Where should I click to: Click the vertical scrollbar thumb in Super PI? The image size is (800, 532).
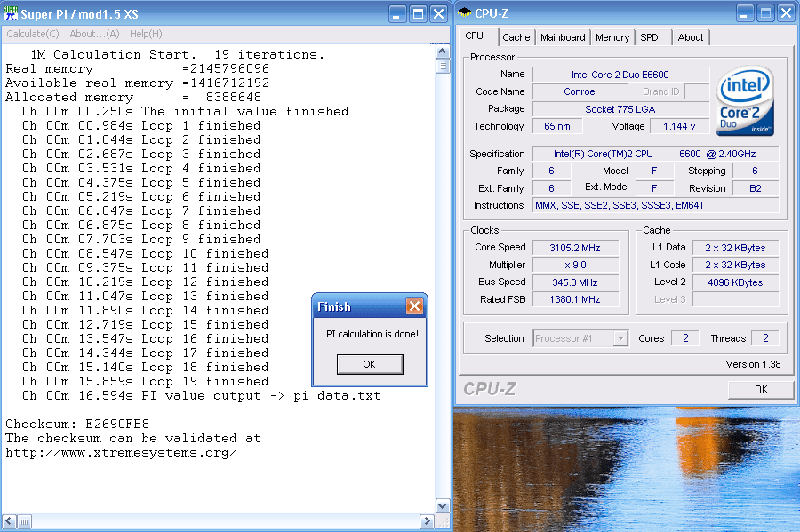pyautogui.click(x=443, y=67)
